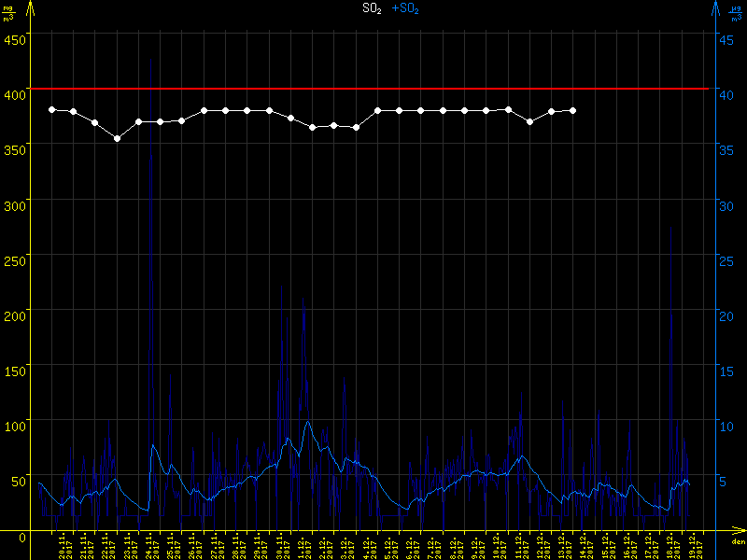
Task: Click the first white data point marker
Action: coord(52,109)
